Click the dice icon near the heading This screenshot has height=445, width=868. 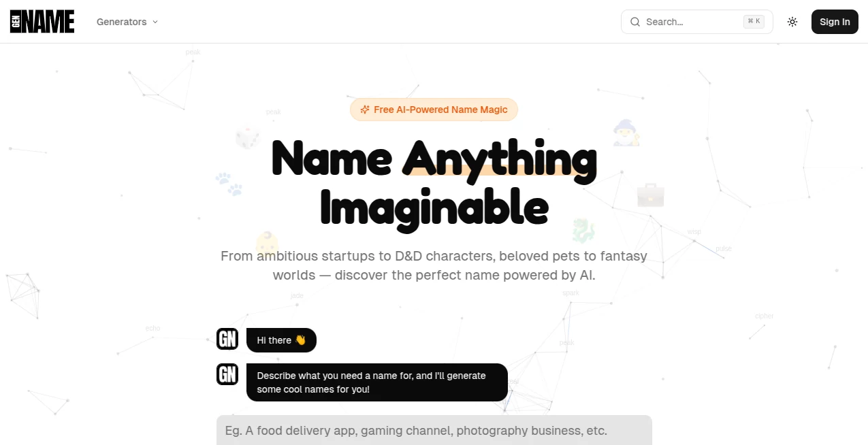(x=248, y=137)
